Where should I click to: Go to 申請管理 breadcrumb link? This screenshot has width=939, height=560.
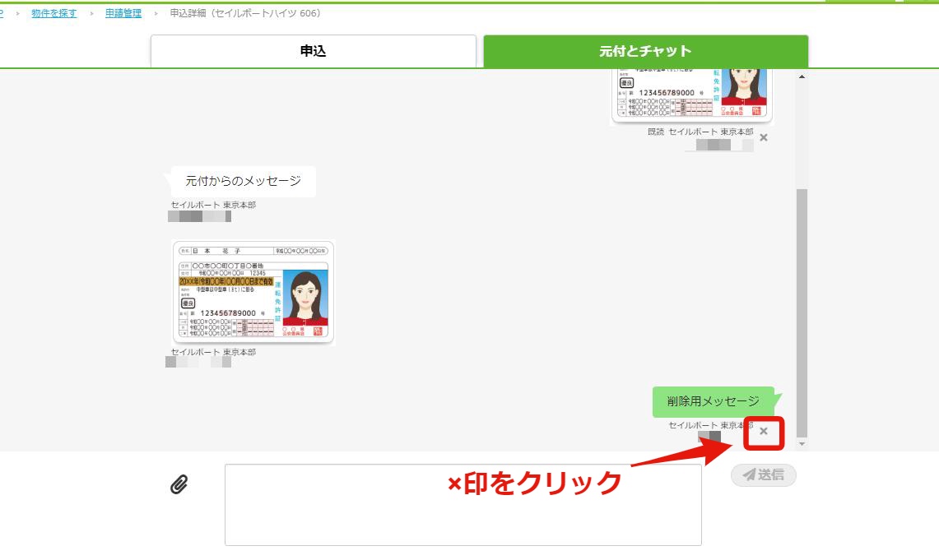coord(123,13)
